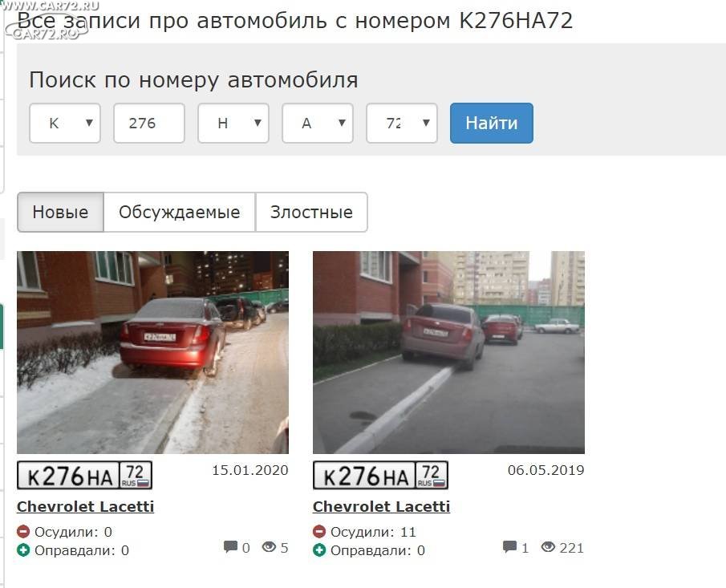Open the region code dropdown showing 72

click(x=402, y=124)
